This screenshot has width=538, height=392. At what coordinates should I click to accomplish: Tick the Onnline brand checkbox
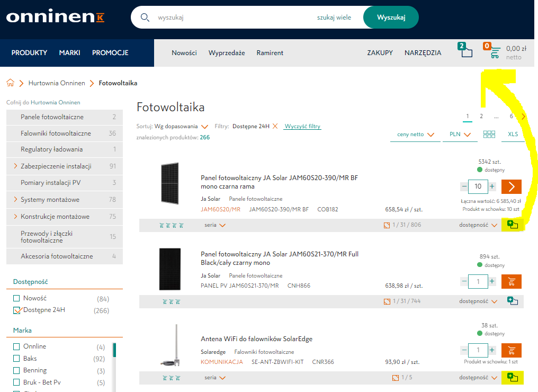pos(16,346)
